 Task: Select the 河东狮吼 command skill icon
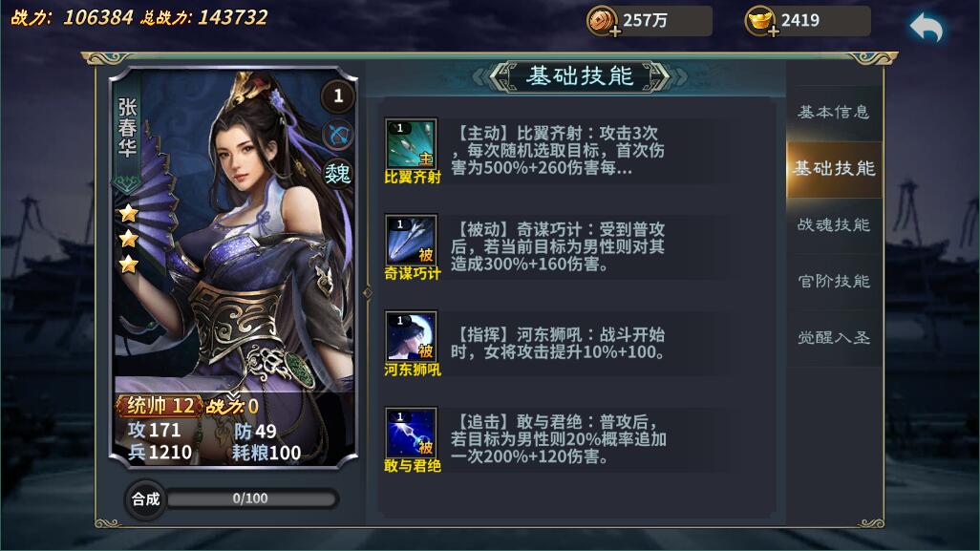[x=411, y=336]
